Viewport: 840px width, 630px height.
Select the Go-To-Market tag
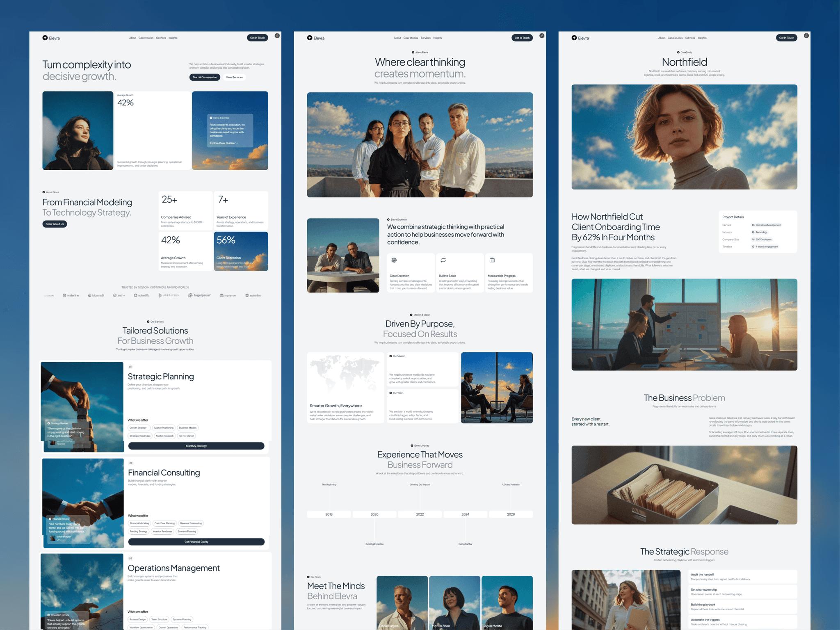186,436
